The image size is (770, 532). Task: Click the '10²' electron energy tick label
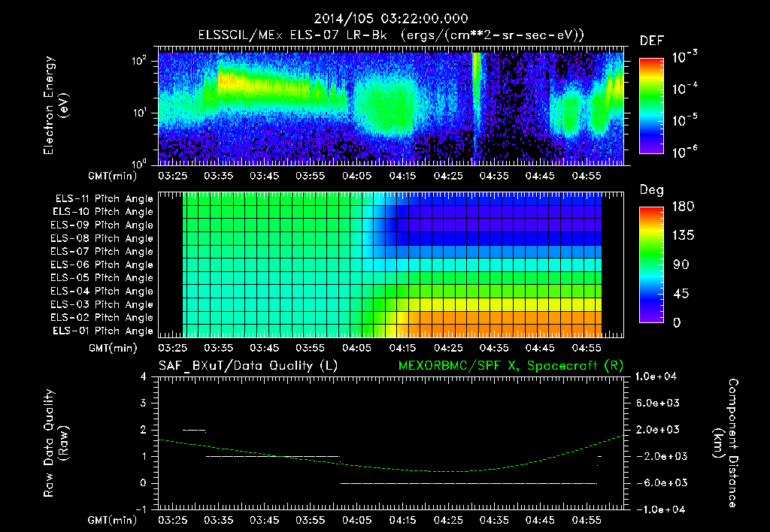click(140, 61)
